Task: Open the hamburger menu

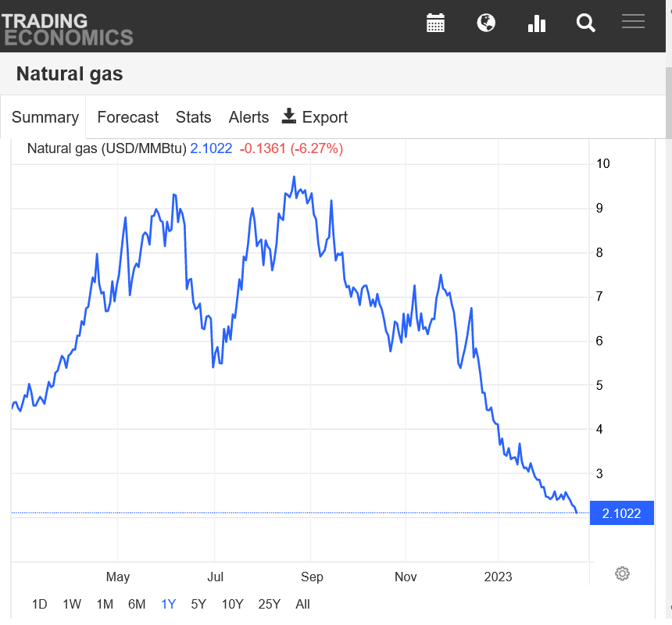Action: (633, 22)
